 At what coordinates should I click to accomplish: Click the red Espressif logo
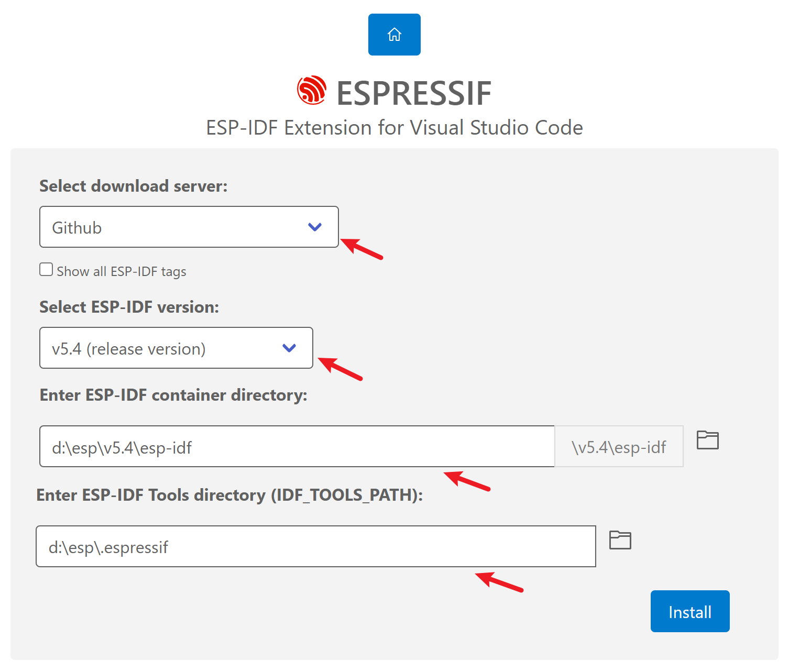tap(312, 90)
